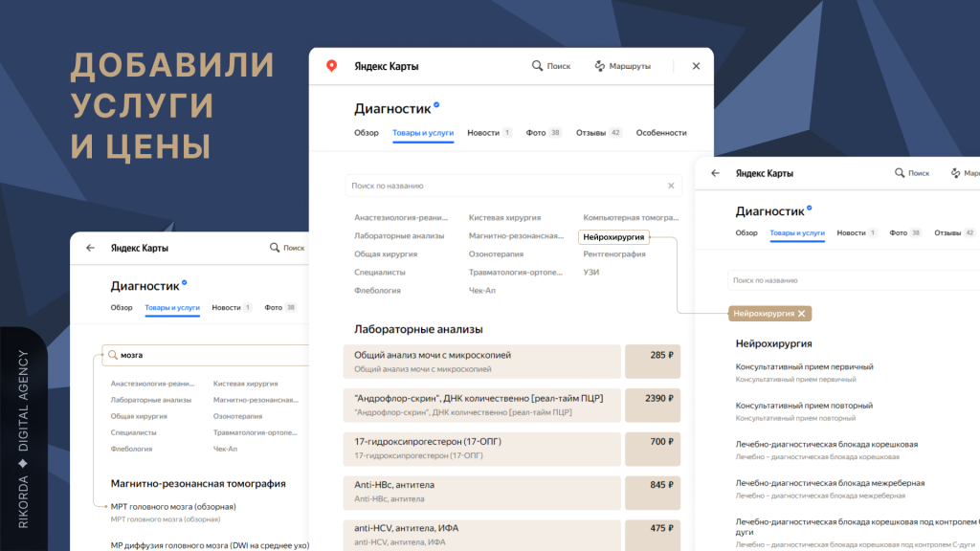Click the 700 ₽ price cell
This screenshot has height=551, width=980.
tap(653, 449)
